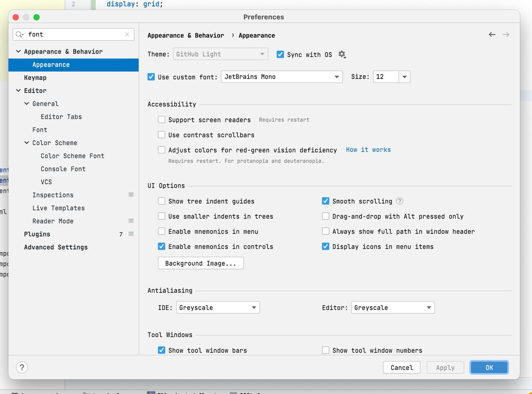532x394 pixels.
Task: Uncheck Display icons in menu items
Action: 326,246
